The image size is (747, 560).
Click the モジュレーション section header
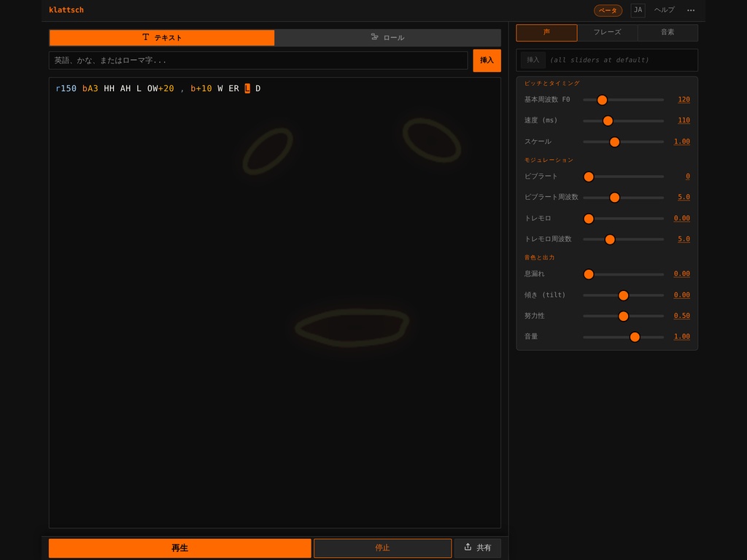point(549,160)
